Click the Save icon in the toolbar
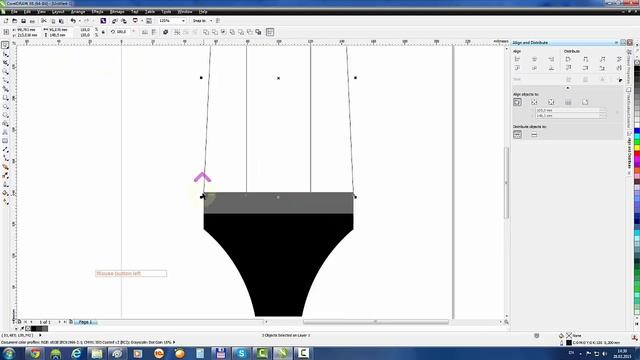 (24, 21)
